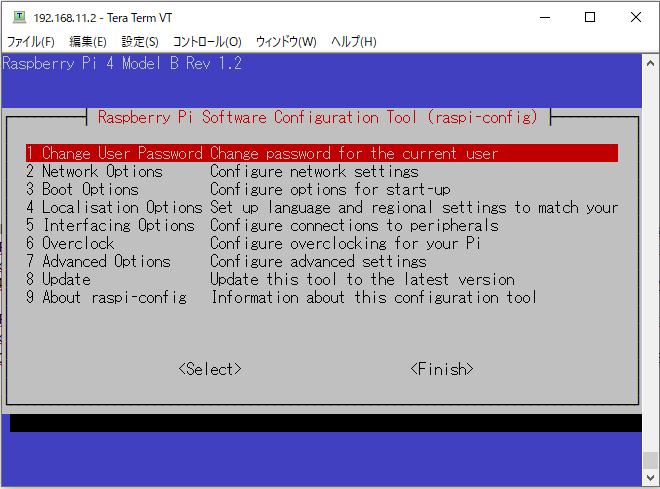The image size is (660, 489).
Task: Click the <Finish> button
Action: [442, 369]
